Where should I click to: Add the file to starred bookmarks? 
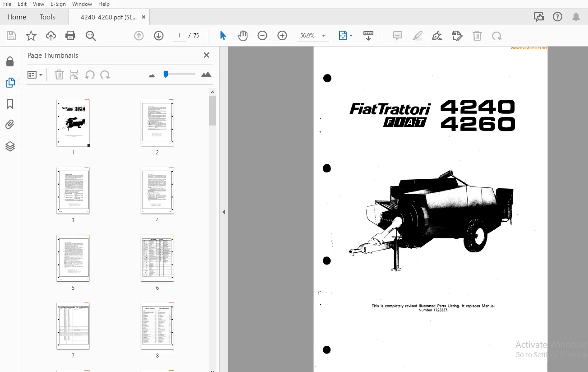31,36
